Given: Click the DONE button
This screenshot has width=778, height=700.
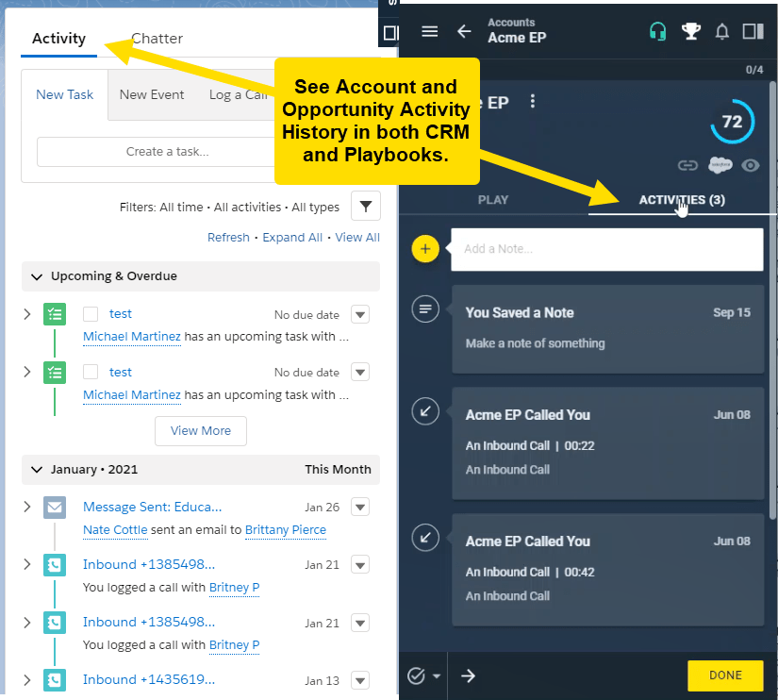Looking at the screenshot, I should pos(725,675).
